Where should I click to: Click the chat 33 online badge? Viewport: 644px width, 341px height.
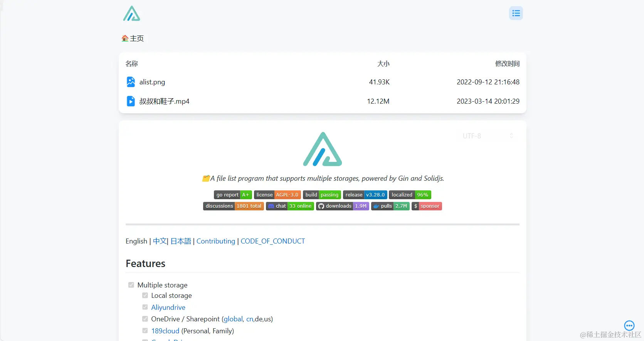coord(290,206)
